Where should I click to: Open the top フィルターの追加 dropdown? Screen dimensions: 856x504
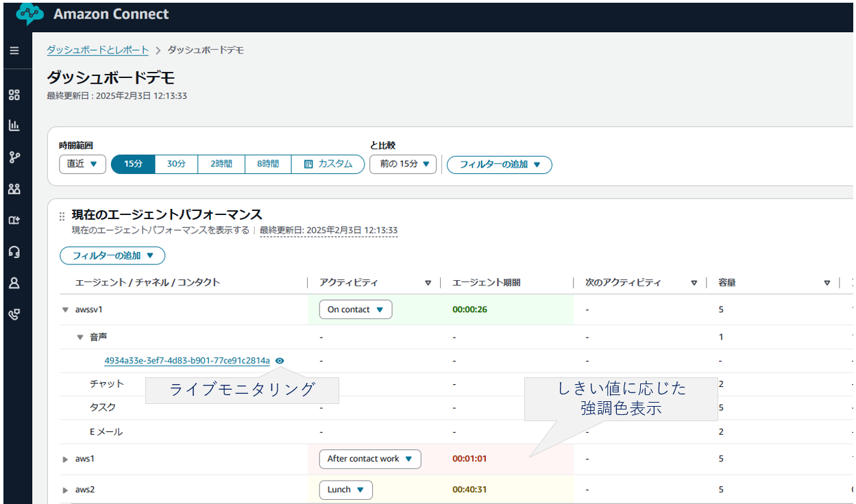tap(500, 164)
